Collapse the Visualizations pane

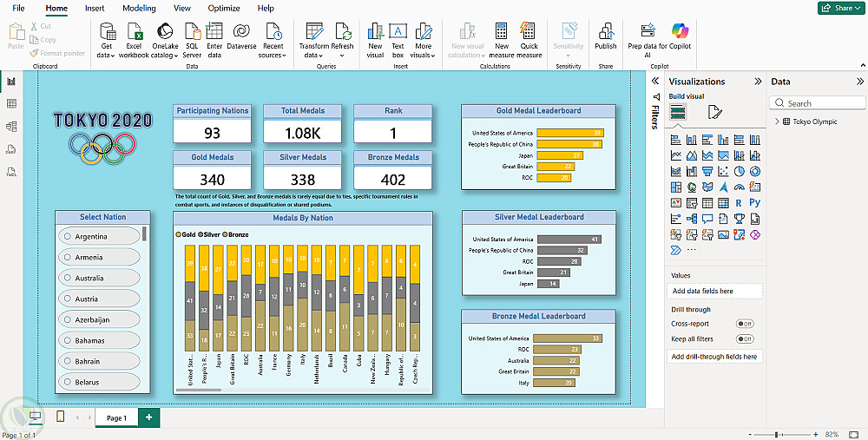[x=758, y=82]
